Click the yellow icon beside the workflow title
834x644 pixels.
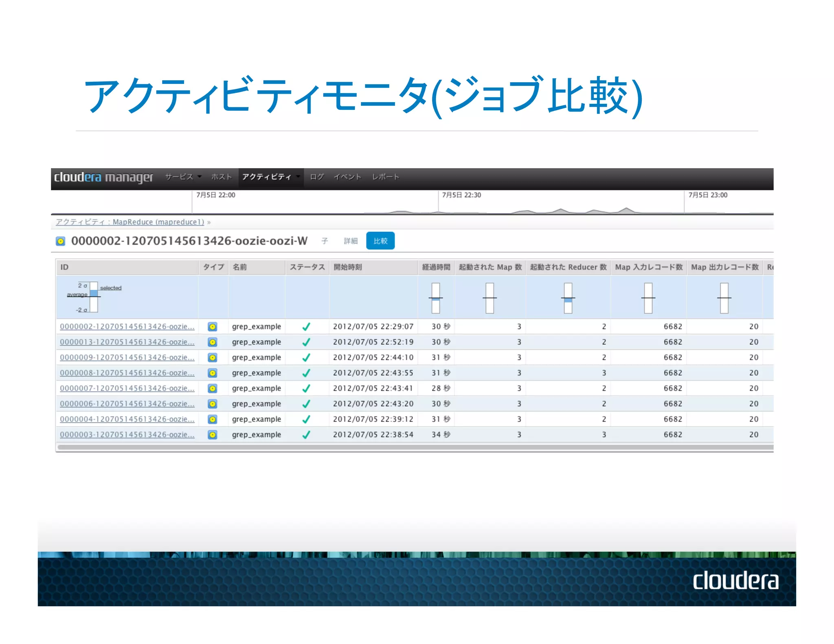pyautogui.click(x=60, y=241)
